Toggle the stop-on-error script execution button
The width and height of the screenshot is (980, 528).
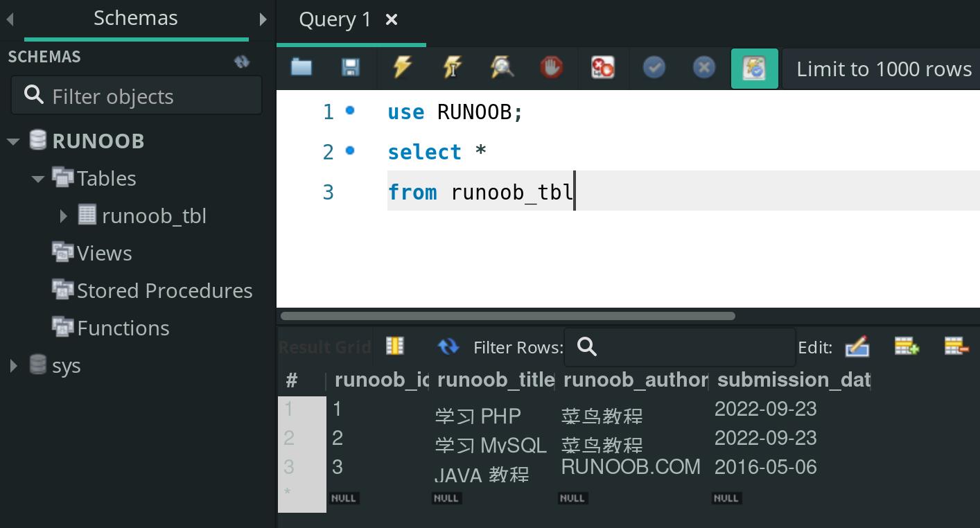(x=602, y=67)
